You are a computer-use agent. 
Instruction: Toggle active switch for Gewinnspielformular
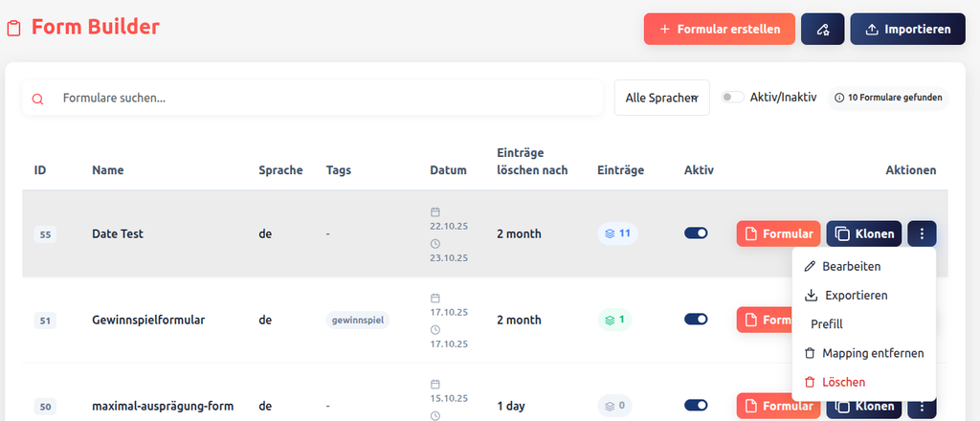pos(697,320)
